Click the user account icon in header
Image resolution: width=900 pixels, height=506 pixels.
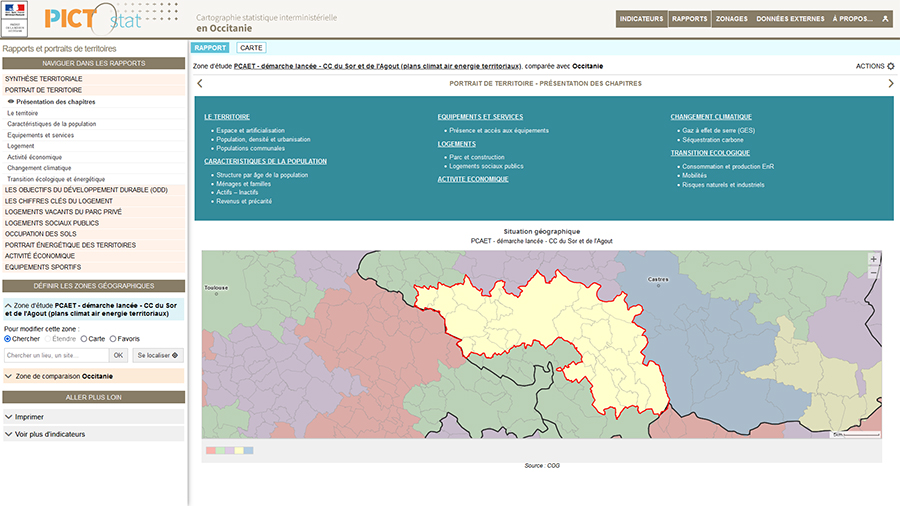[884, 19]
